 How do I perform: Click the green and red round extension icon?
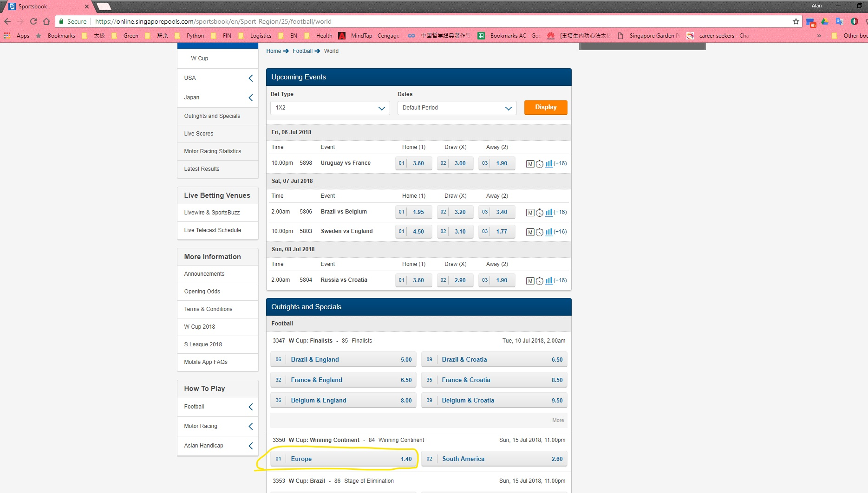tap(854, 21)
